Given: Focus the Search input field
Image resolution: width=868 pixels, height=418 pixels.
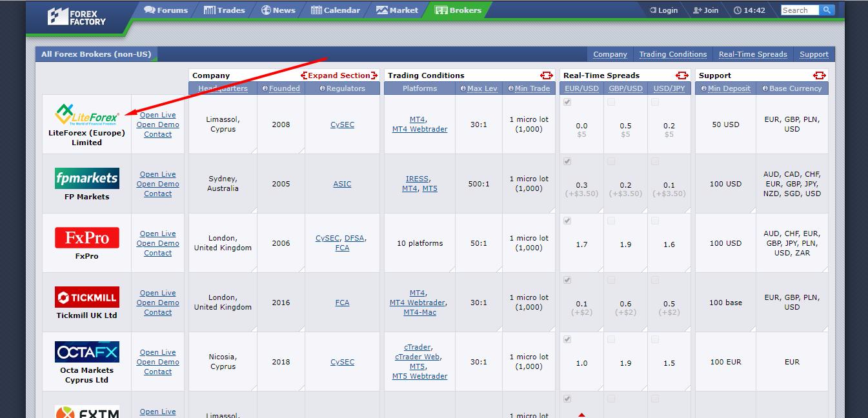Looking at the screenshot, I should coord(800,10).
